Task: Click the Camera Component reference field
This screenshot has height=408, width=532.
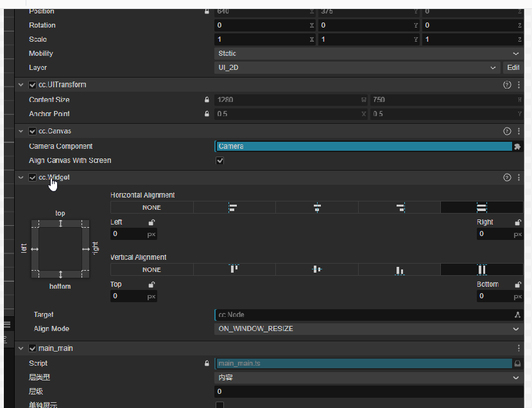Action: click(364, 146)
